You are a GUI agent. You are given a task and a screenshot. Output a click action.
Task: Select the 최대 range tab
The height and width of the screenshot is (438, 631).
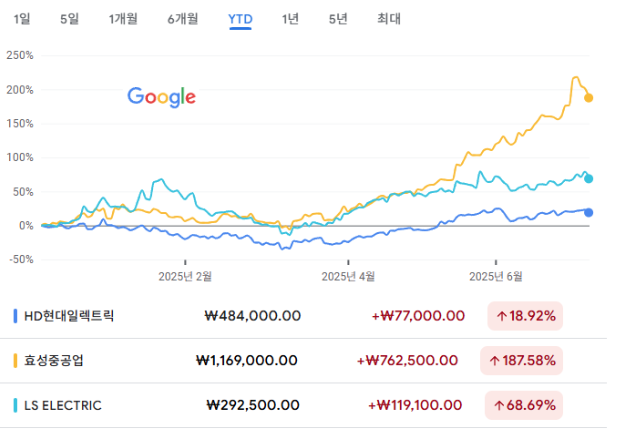click(x=389, y=19)
